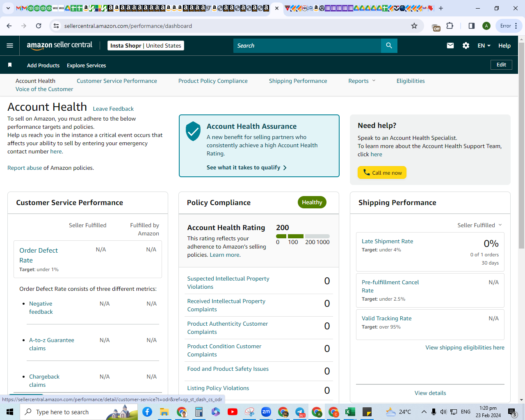Reload the page

pyautogui.click(x=39, y=26)
